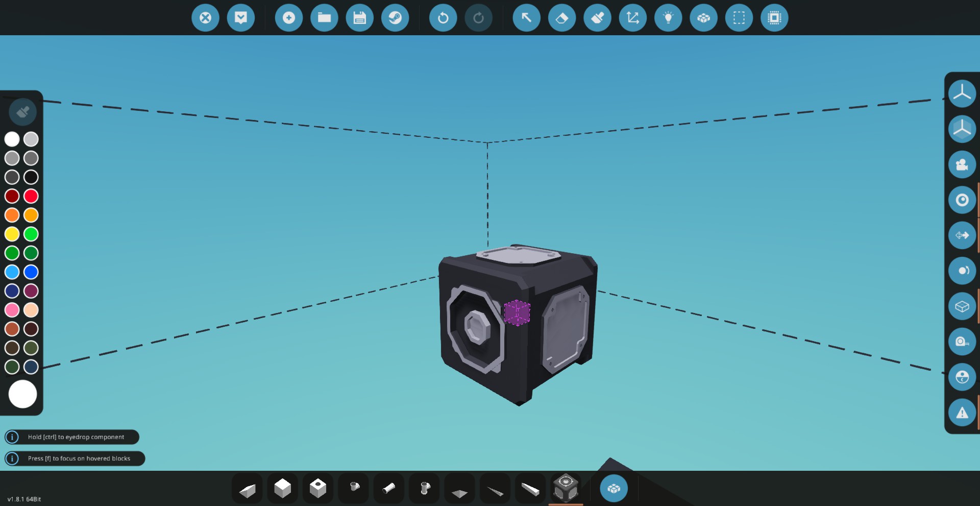Select the cube with hole in hotbar

[x=318, y=489]
